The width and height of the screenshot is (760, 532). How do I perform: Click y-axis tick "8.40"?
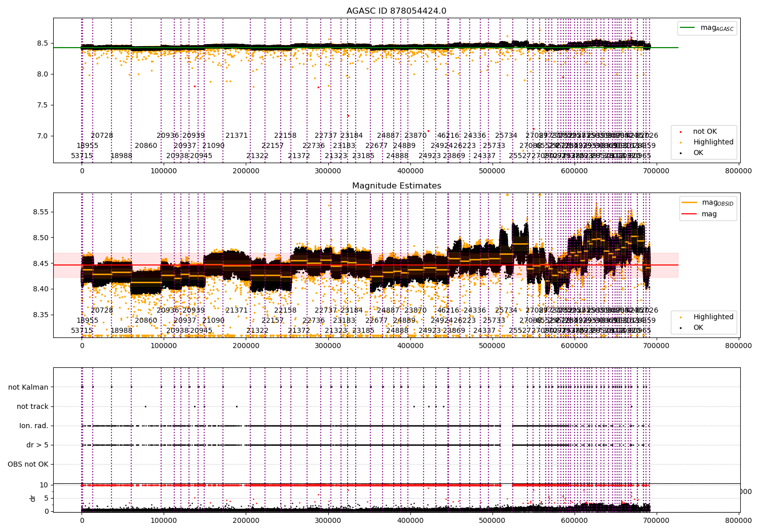click(40, 289)
